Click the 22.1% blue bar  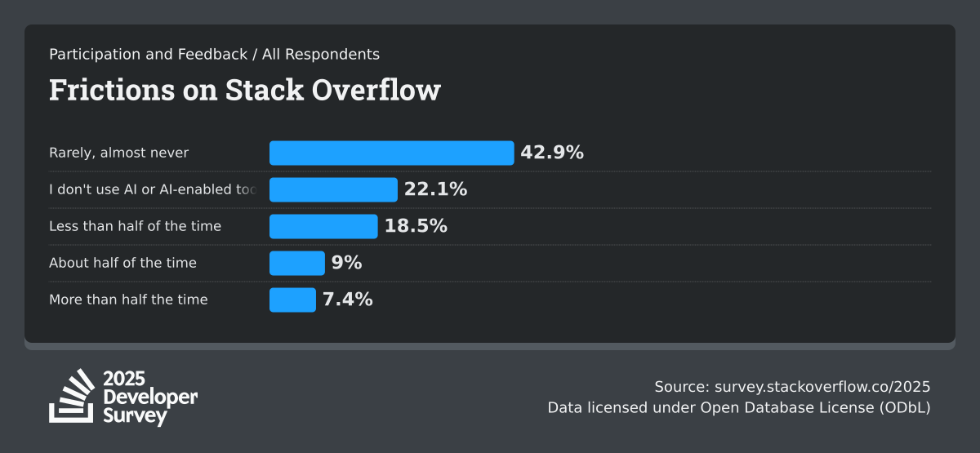pos(333,189)
